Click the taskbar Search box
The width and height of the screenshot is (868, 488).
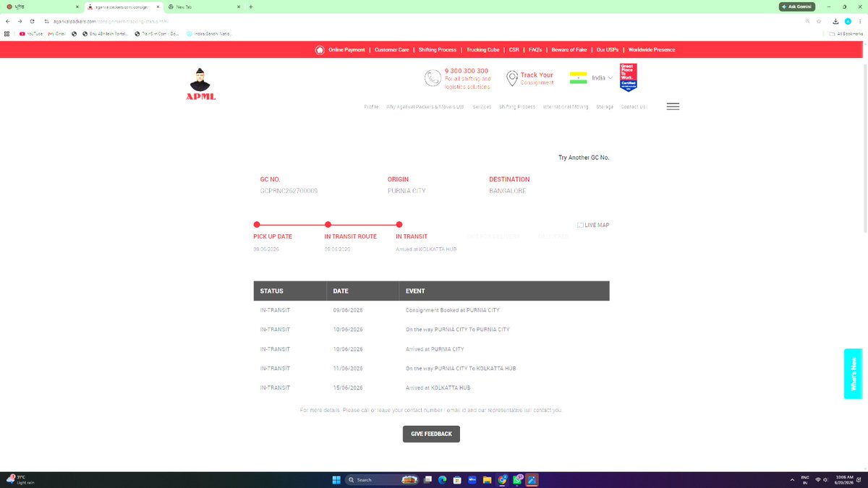pos(383,480)
